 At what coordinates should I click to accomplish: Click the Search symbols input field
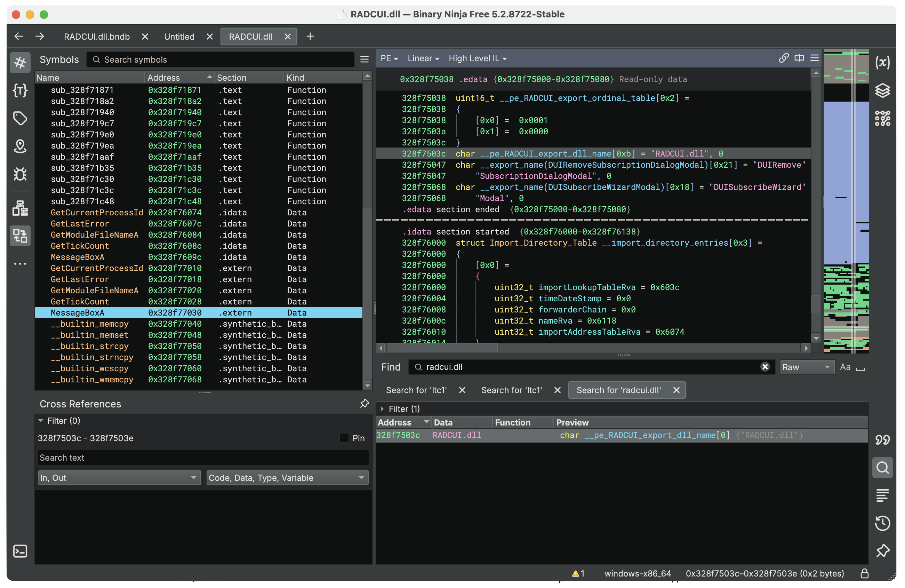221,60
